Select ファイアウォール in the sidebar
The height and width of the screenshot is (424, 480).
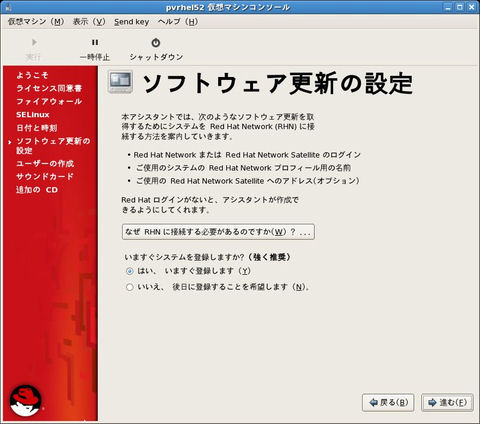tap(49, 101)
